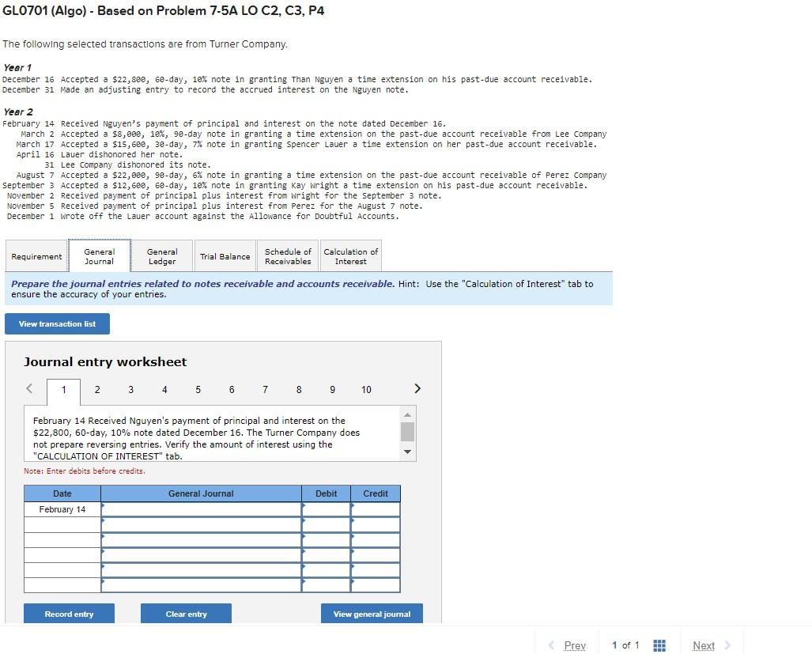Click the right arrow to advance journal entry pages
The image size is (812, 654).
tap(417, 388)
